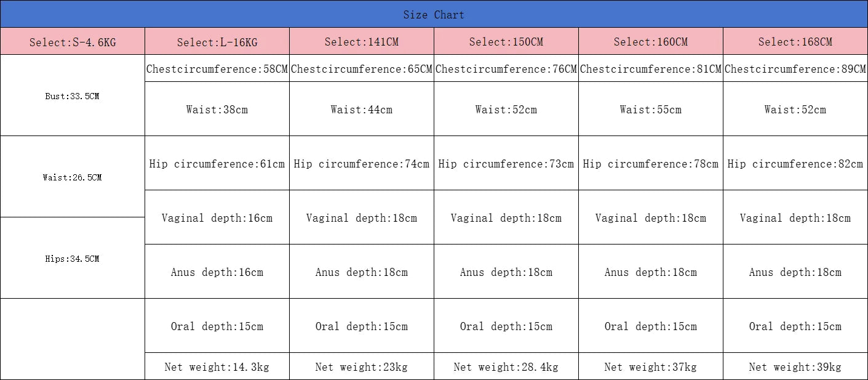Image resolution: width=868 pixels, height=380 pixels.
Task: Click the Waist:44cm cell
Action: pos(362,110)
